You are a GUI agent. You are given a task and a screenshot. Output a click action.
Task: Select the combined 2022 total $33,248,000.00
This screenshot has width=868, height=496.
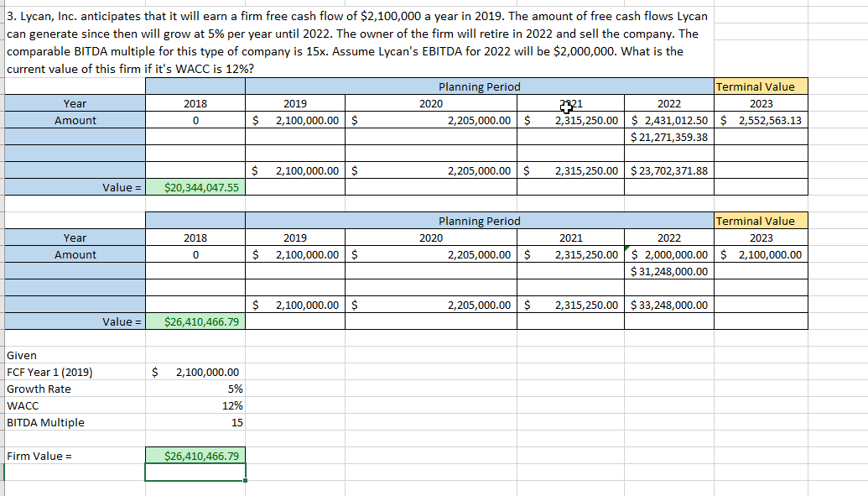click(671, 305)
